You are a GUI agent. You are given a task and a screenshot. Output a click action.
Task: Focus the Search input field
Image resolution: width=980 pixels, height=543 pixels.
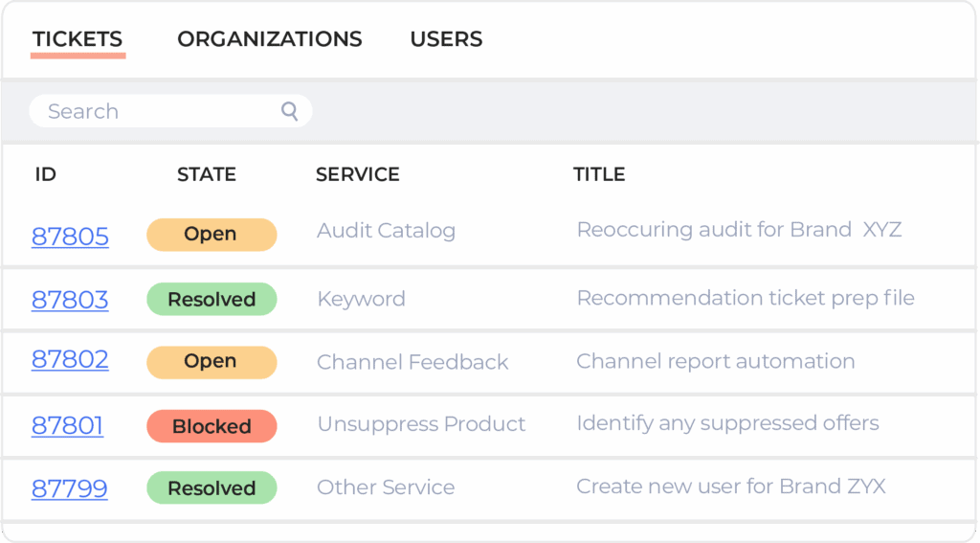(170, 111)
